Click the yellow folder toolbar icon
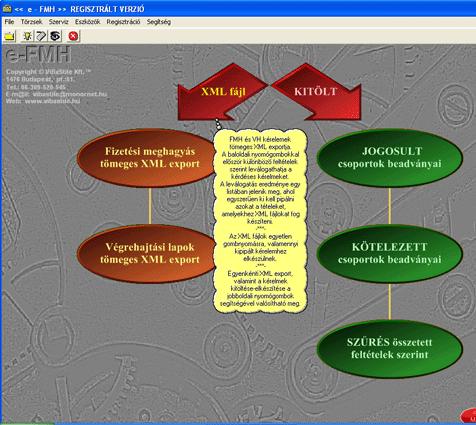Viewport: 476px width, 425px height. [x=10, y=36]
